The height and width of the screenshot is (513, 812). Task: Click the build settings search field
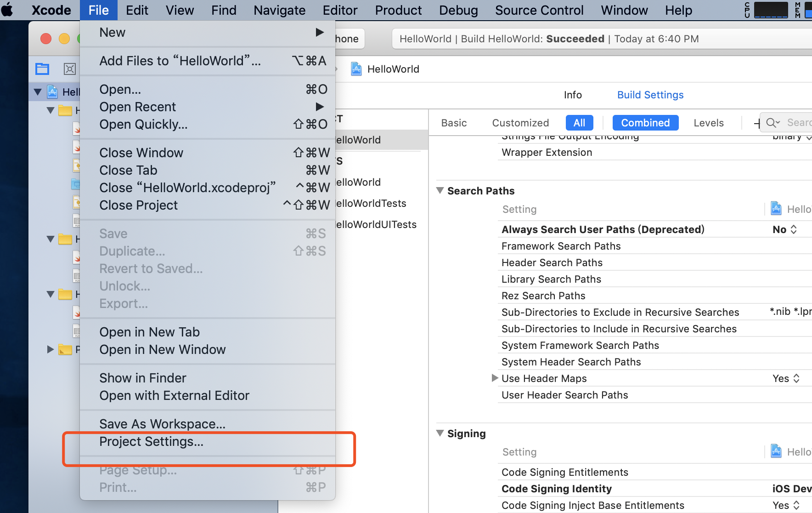point(786,122)
